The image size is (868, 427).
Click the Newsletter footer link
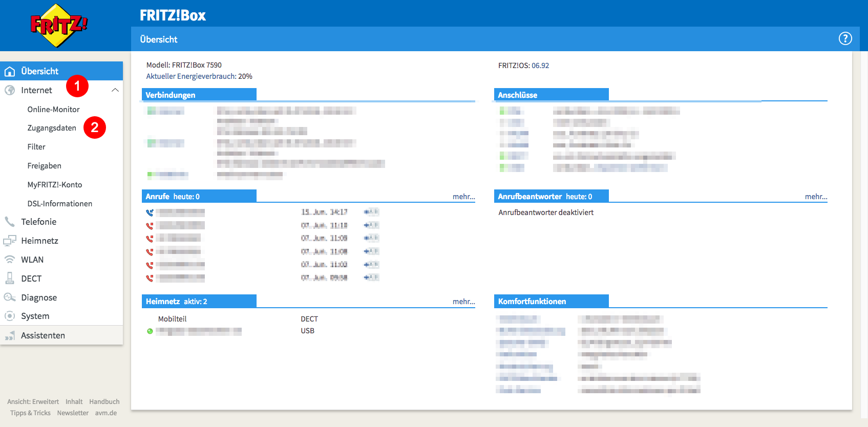pyautogui.click(x=73, y=413)
